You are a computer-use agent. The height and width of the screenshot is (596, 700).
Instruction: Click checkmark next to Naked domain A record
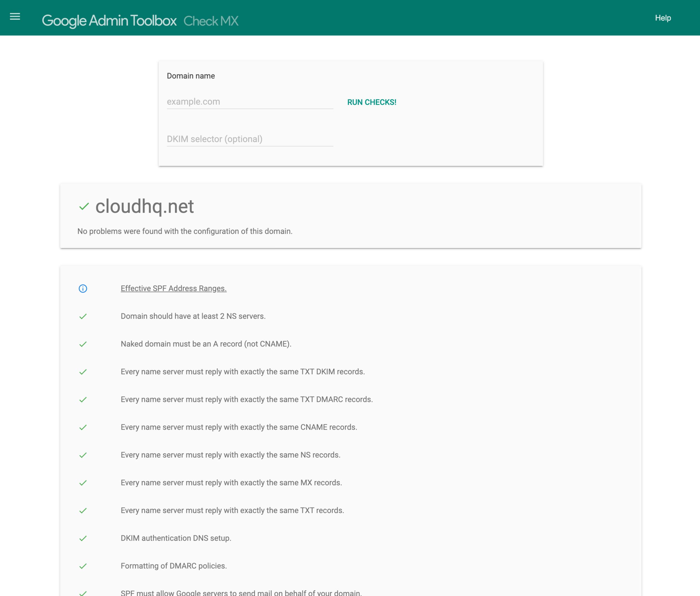tap(83, 344)
